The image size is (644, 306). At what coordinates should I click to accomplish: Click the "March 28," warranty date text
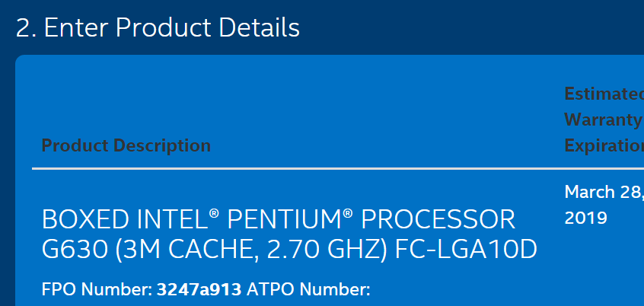coord(604,190)
